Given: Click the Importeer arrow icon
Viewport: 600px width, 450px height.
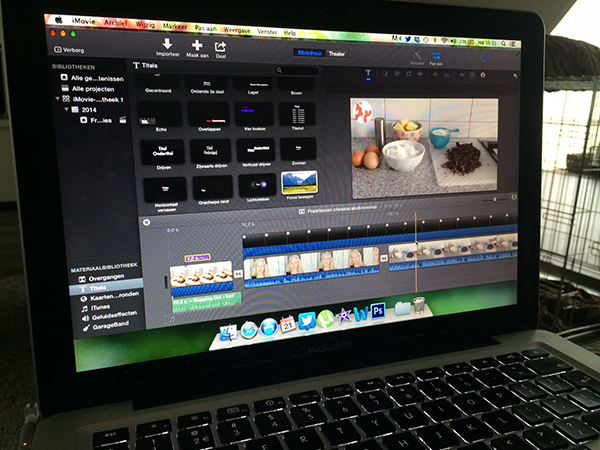Looking at the screenshot, I should 167,43.
